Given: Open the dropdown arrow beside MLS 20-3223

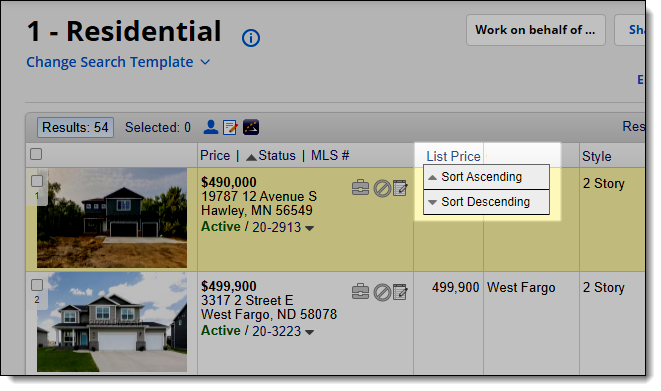Looking at the screenshot, I should click(309, 332).
